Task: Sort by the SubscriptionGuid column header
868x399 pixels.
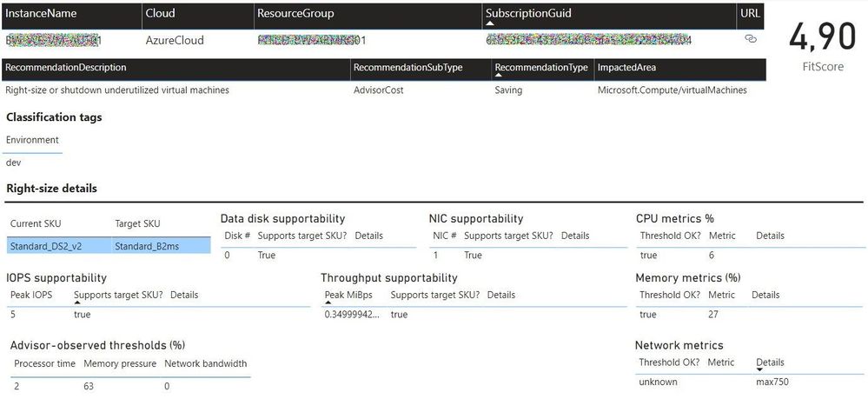Action: 528,14
